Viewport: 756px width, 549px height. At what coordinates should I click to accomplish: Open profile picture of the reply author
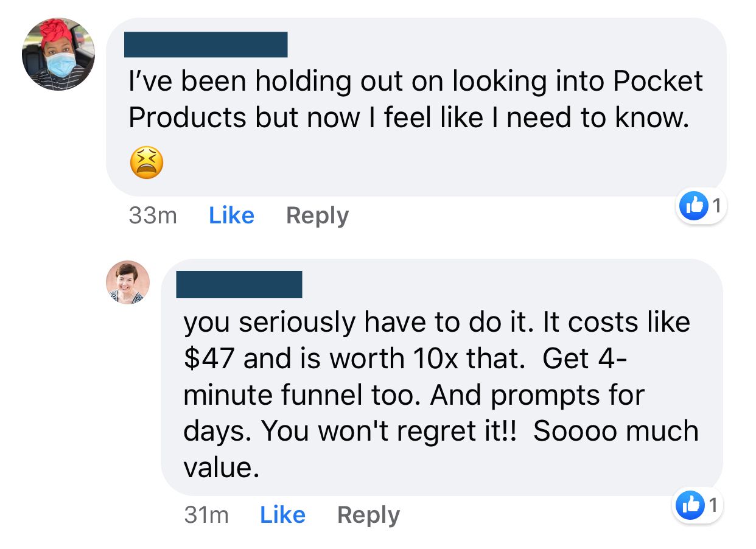(x=128, y=282)
